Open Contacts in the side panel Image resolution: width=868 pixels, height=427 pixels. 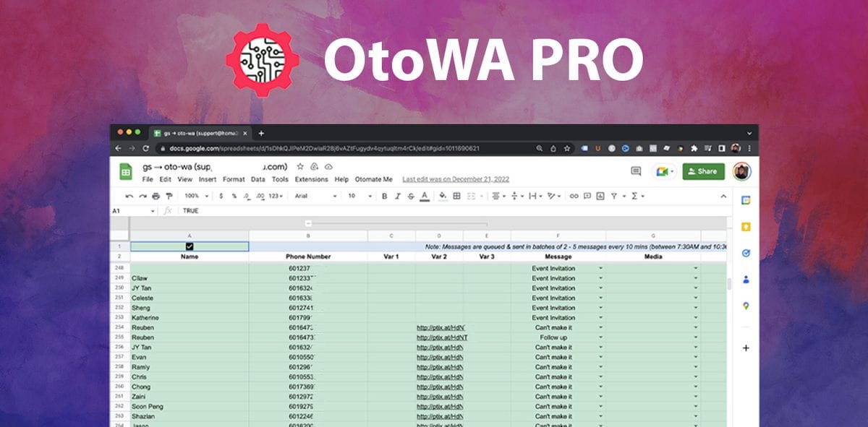746,280
